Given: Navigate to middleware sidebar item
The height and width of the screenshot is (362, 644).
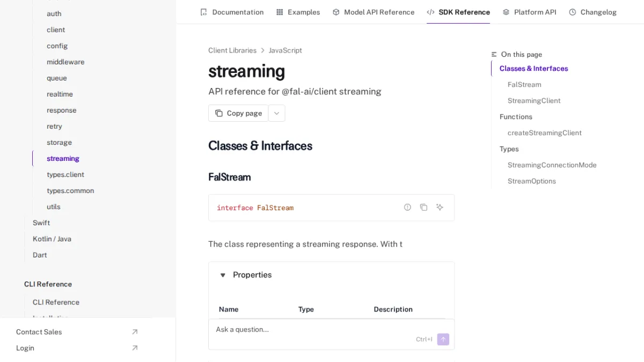Looking at the screenshot, I should tap(65, 62).
